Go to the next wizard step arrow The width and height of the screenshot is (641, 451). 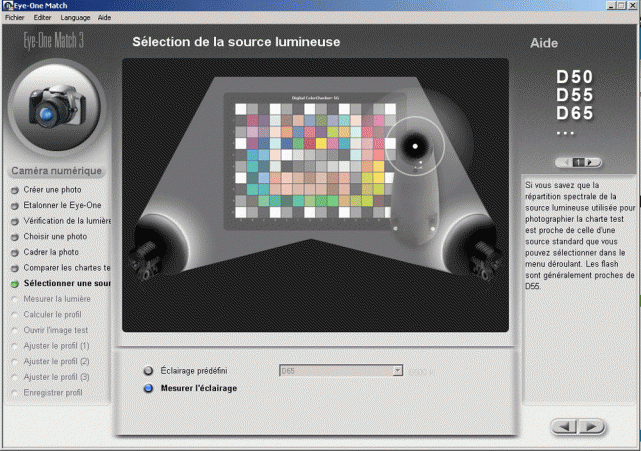tap(591, 427)
